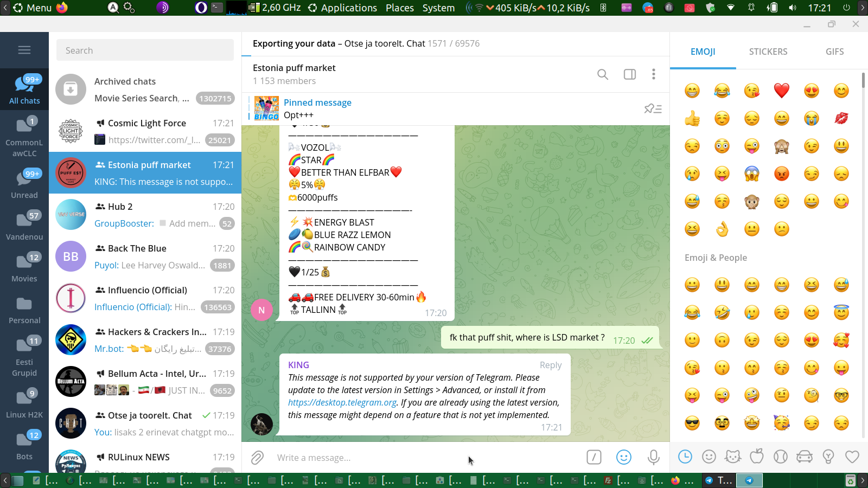The width and height of the screenshot is (868, 488).
Task: Jump to recent emojis clock category
Action: coord(685,457)
